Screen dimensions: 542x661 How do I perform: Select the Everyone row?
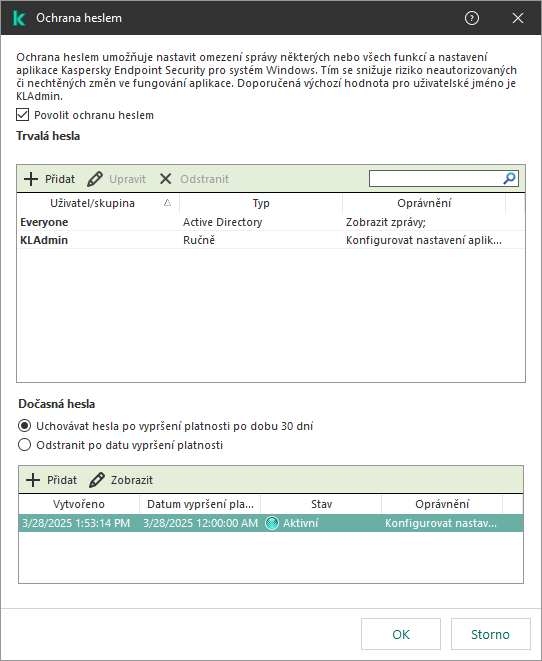pyautogui.click(x=271, y=222)
